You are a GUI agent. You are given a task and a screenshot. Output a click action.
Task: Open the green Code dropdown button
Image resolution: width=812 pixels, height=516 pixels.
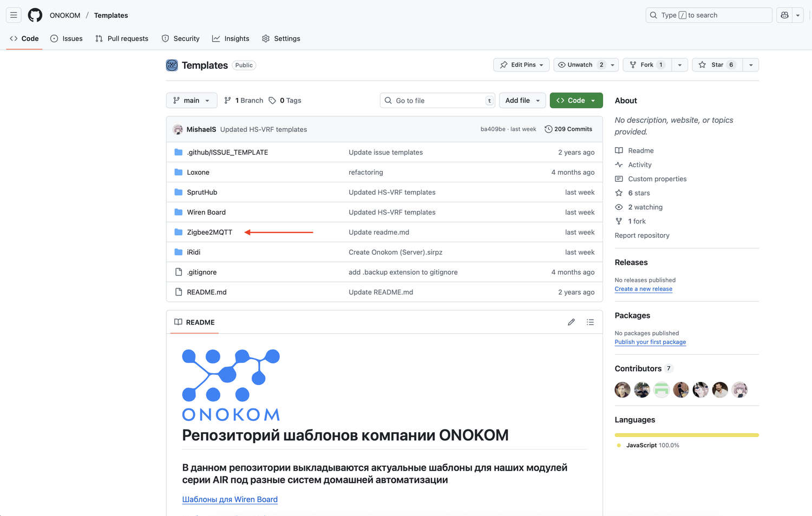pos(576,101)
